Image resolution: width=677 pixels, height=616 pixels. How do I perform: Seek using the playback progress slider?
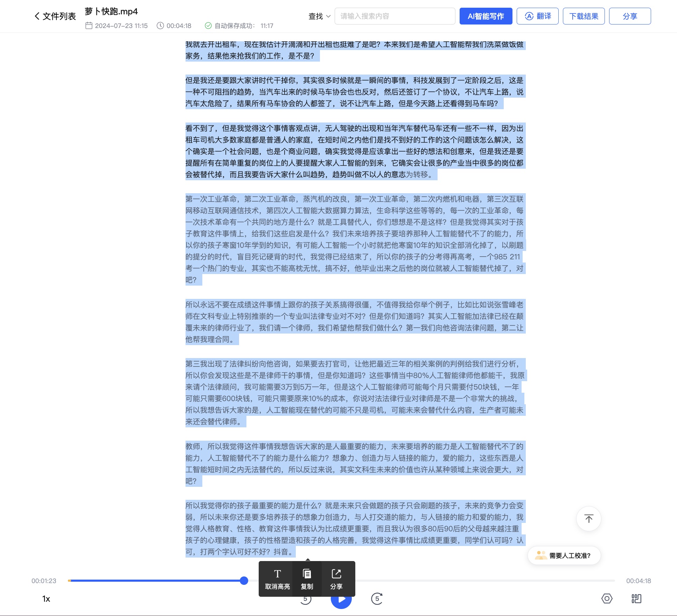tap(244, 581)
